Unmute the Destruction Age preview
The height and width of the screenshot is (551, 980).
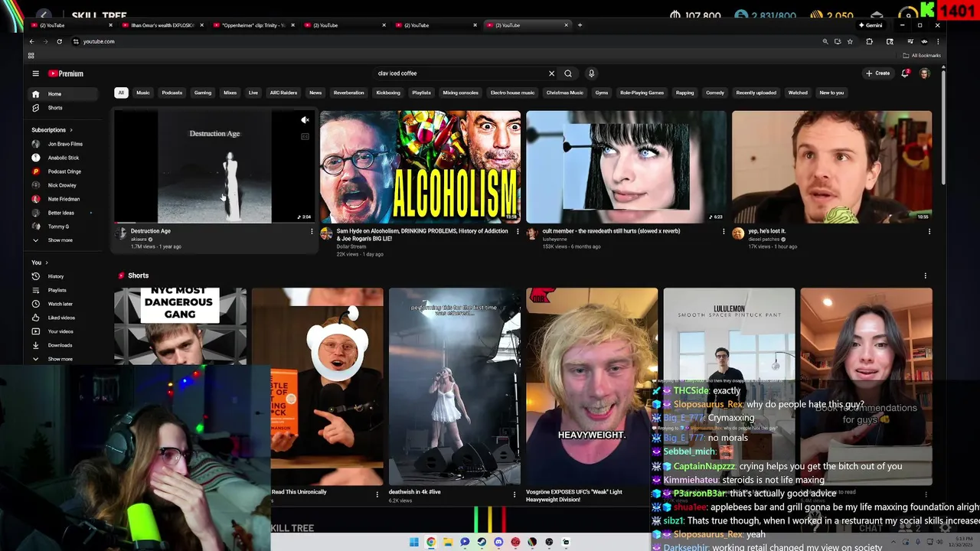coord(305,120)
